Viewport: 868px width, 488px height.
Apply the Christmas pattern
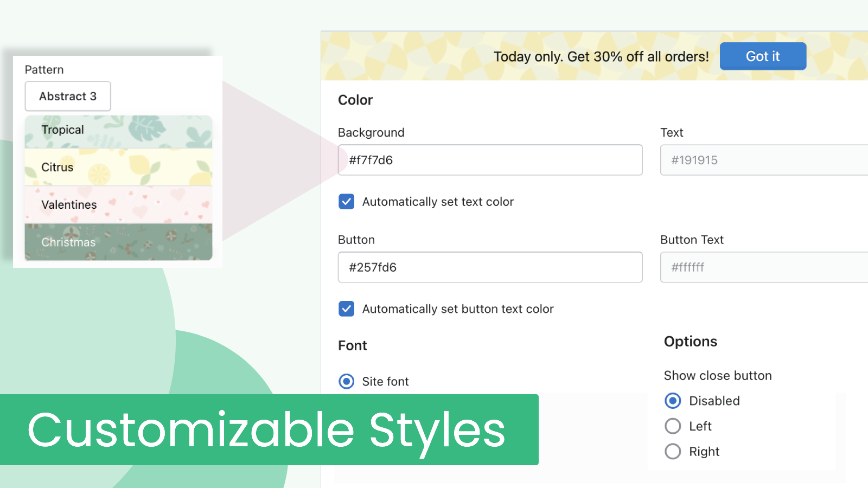(x=118, y=242)
